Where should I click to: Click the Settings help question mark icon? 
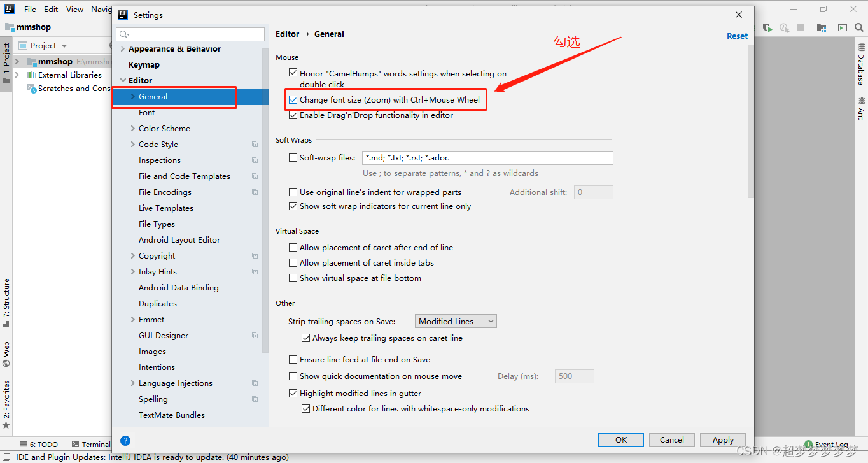(x=125, y=440)
